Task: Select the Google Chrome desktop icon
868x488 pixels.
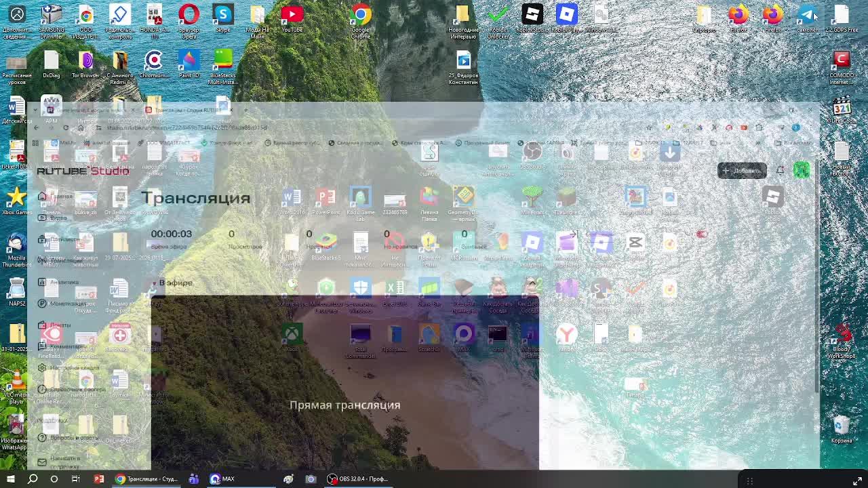Action: coord(361,19)
